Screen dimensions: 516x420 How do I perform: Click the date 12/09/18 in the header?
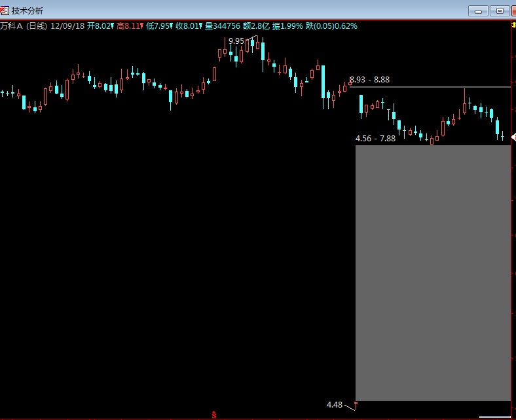67,26
